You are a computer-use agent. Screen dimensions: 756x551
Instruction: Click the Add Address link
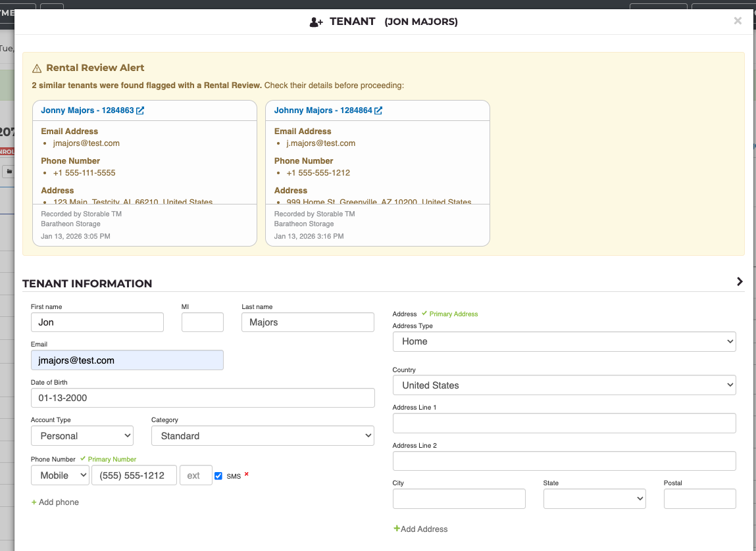(420, 529)
